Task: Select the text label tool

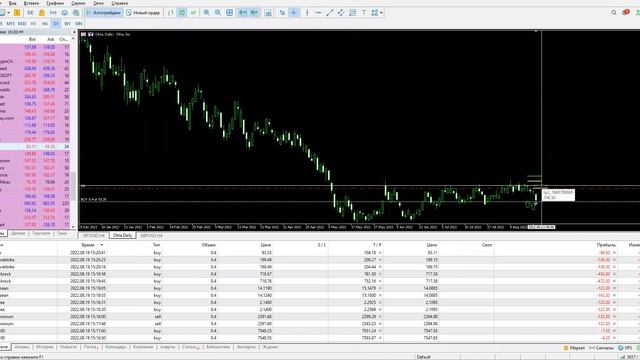Action: pyautogui.click(x=364, y=13)
